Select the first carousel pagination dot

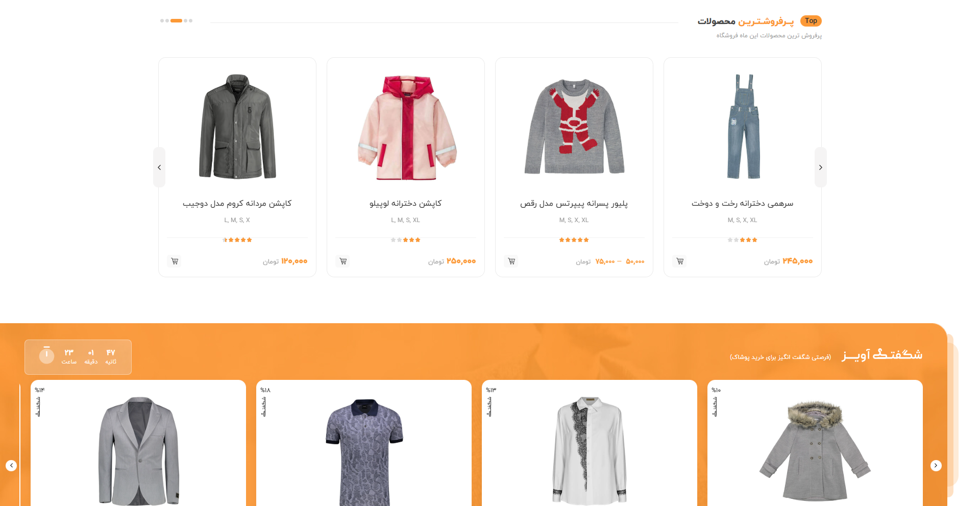point(162,21)
